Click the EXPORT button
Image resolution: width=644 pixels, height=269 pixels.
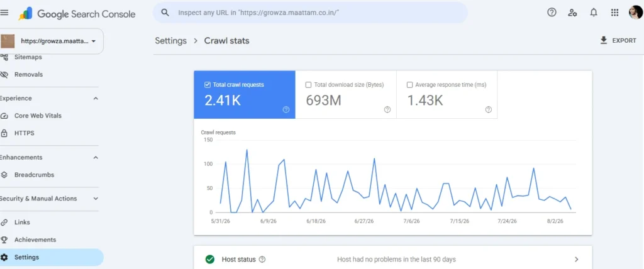tap(618, 41)
